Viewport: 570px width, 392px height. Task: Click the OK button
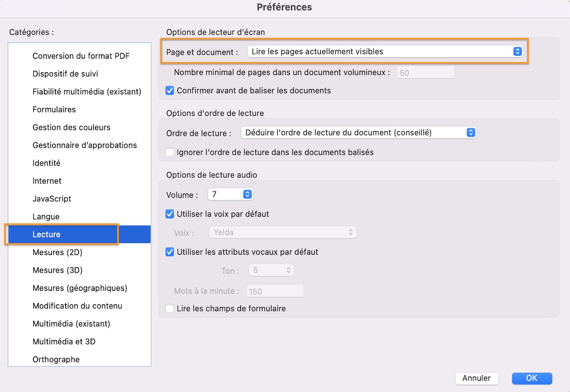point(531,378)
